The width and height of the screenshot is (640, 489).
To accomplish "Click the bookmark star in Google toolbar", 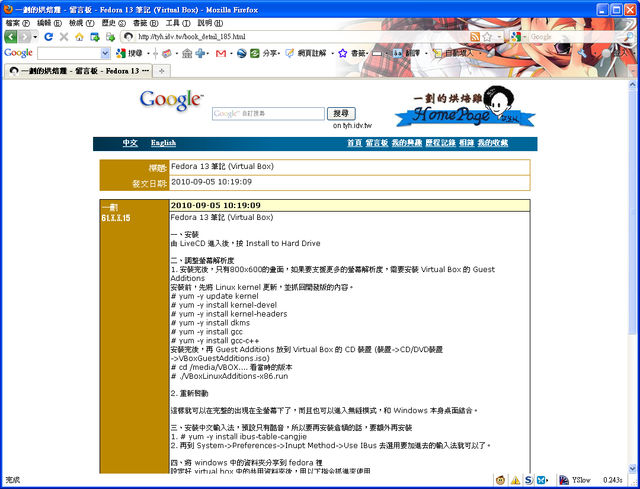I will click(342, 53).
